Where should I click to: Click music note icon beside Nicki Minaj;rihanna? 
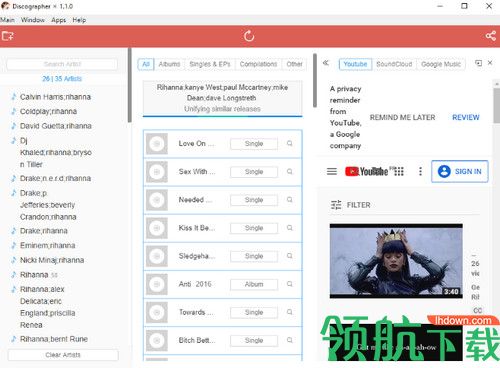[x=14, y=260]
